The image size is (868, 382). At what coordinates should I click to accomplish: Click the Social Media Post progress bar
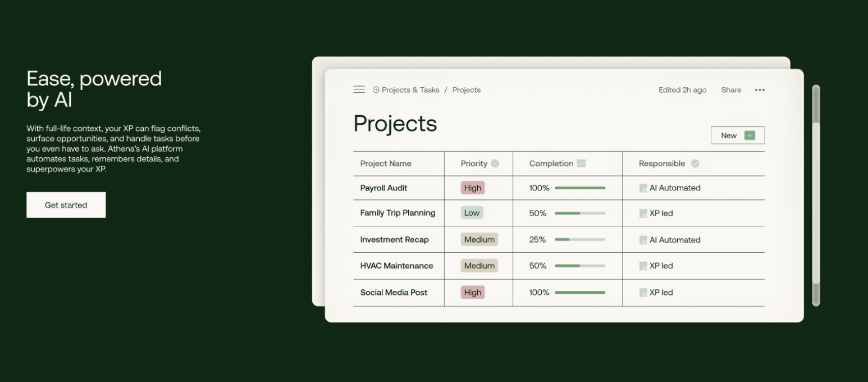(580, 292)
